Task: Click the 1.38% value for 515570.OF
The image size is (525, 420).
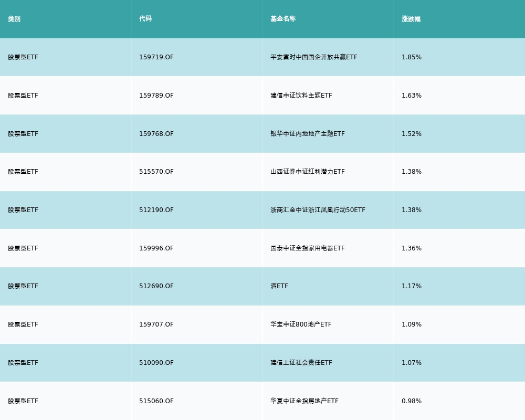Action: (412, 172)
